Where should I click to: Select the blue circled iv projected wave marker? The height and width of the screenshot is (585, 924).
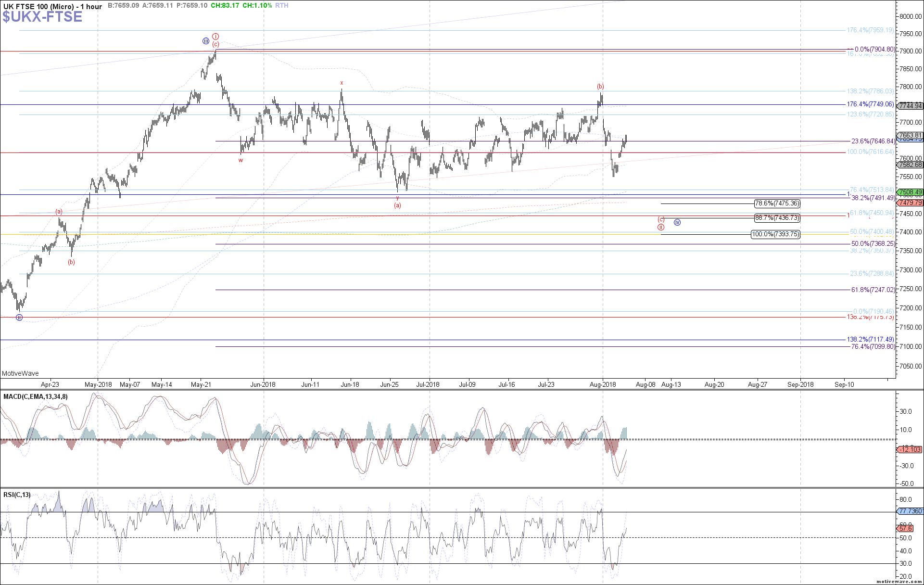pyautogui.click(x=677, y=222)
